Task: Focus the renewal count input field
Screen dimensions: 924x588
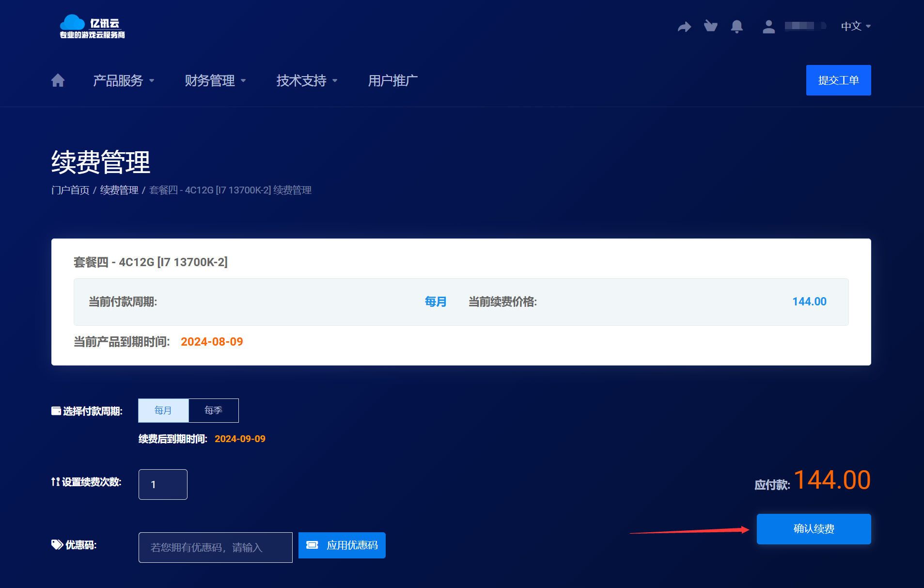Action: pyautogui.click(x=163, y=484)
